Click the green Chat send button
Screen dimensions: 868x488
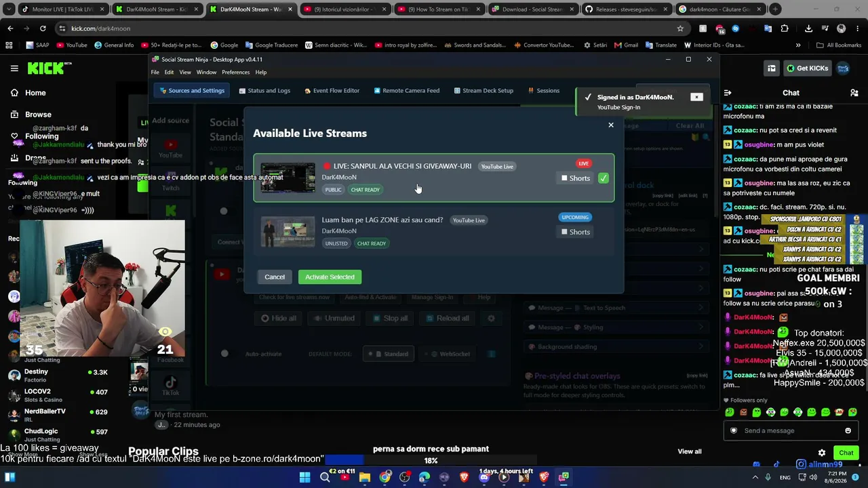pos(846,453)
